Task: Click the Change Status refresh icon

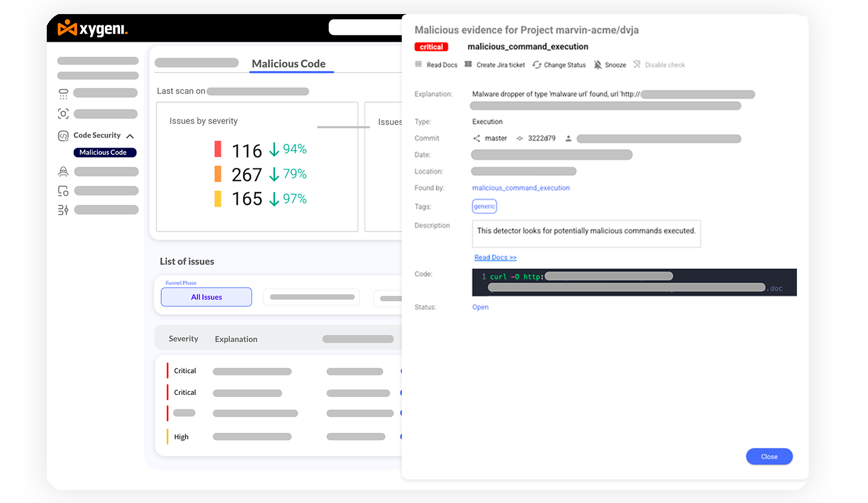Action: click(537, 65)
